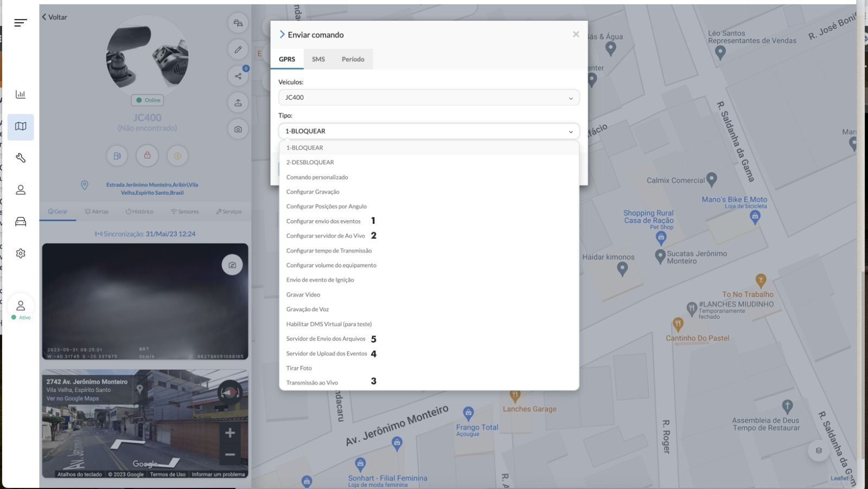Click the snapshot camera icon on video feed
The image size is (868, 489).
pyautogui.click(x=232, y=265)
